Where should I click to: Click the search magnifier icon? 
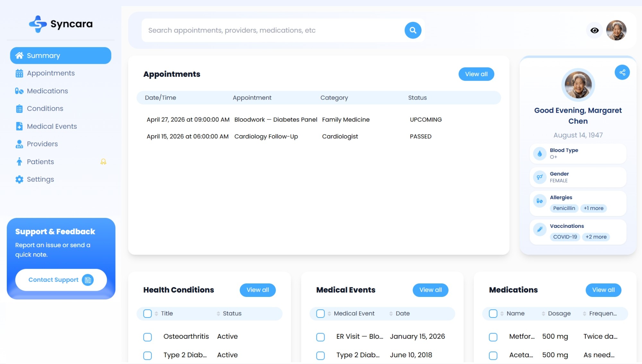(413, 30)
